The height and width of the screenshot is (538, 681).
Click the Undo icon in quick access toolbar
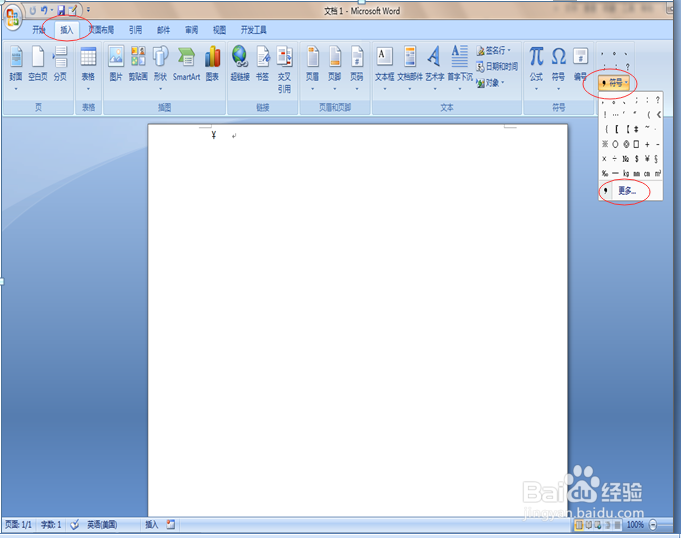(44, 10)
